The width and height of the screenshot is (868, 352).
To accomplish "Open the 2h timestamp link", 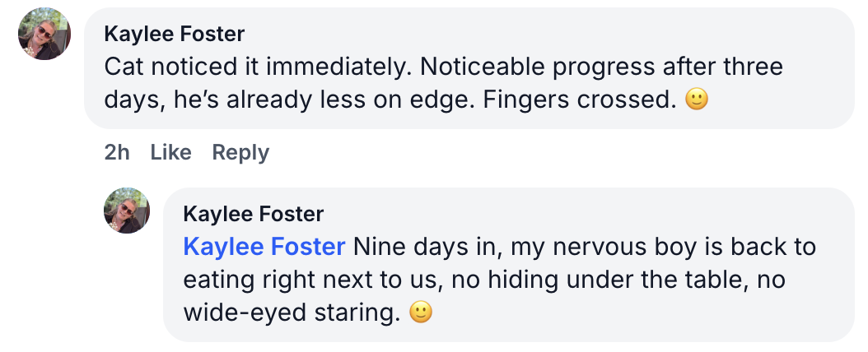I will pyautogui.click(x=117, y=152).
